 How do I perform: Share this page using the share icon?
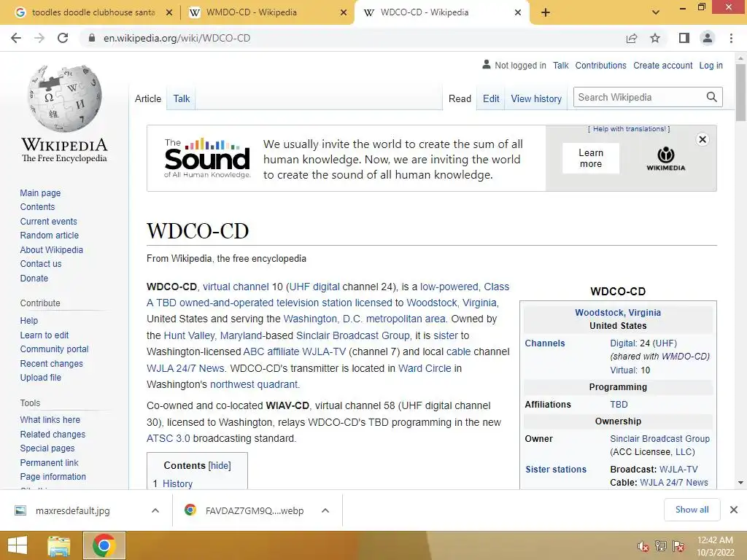pos(632,38)
